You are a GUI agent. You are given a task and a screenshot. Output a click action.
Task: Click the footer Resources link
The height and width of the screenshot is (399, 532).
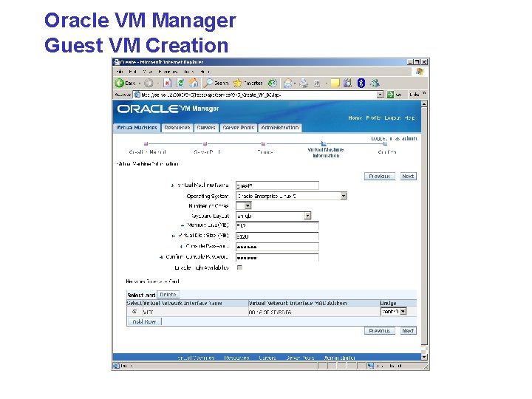coord(236,358)
